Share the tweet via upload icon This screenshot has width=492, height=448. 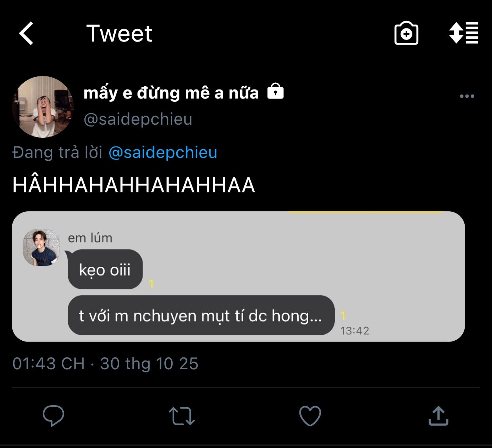point(438,416)
